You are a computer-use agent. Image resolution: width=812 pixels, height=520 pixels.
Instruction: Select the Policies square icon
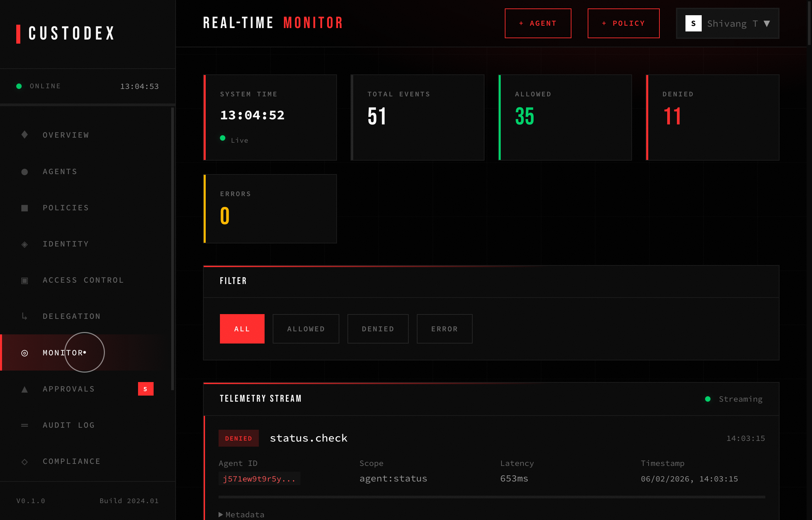point(24,208)
